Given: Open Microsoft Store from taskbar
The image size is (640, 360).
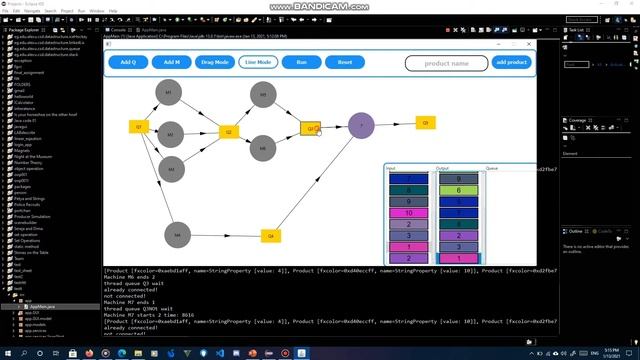Looking at the screenshot, I should tap(73, 353).
